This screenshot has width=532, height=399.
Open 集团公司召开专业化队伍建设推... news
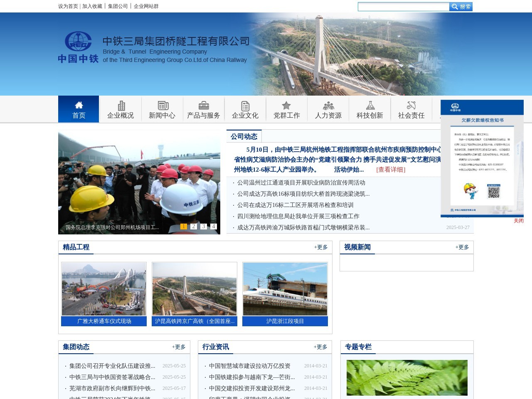(112, 366)
